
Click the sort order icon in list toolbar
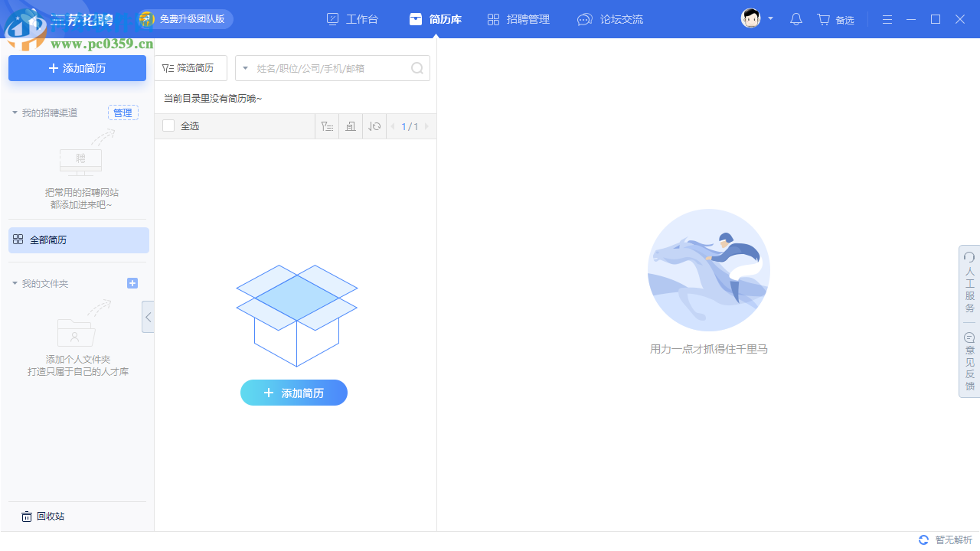pyautogui.click(x=374, y=126)
